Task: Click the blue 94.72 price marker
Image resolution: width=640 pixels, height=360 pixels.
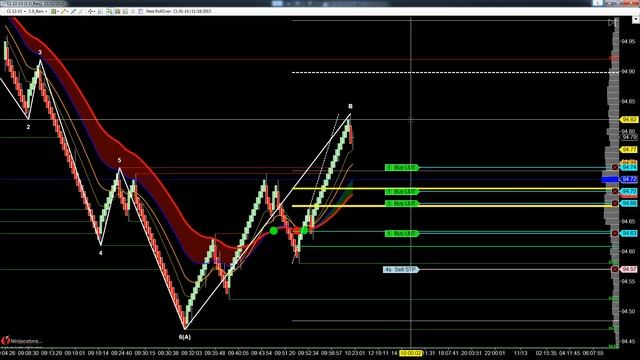Action: pos(629,179)
